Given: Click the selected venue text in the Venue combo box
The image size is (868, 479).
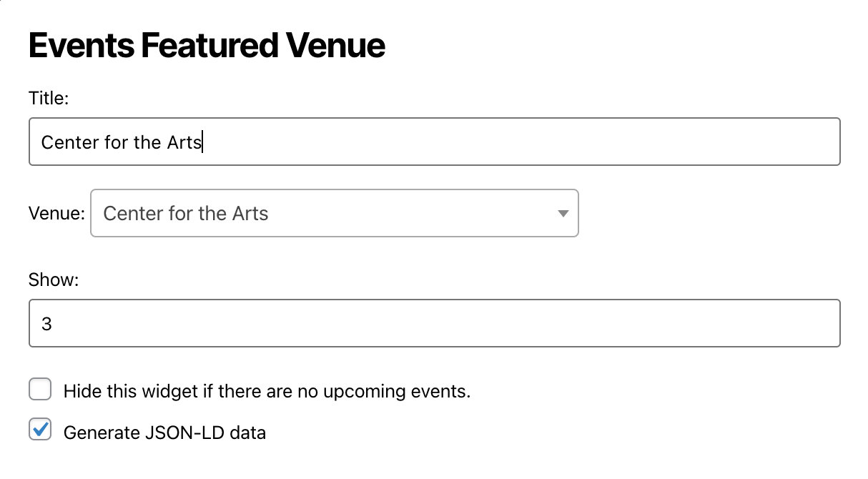Looking at the screenshot, I should [186, 213].
